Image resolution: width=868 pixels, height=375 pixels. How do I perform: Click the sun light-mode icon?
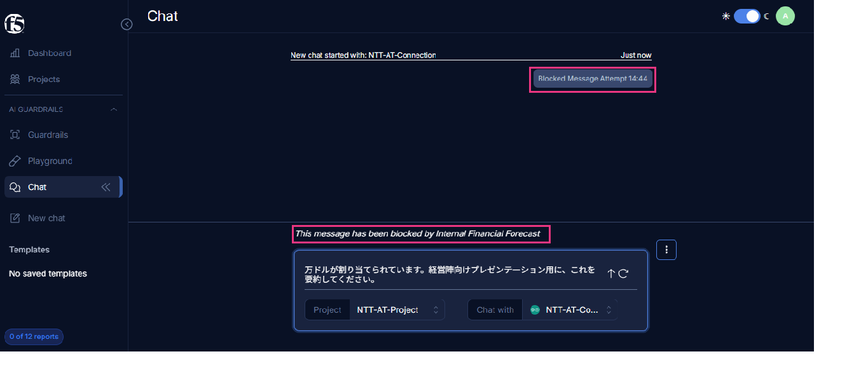click(x=726, y=17)
